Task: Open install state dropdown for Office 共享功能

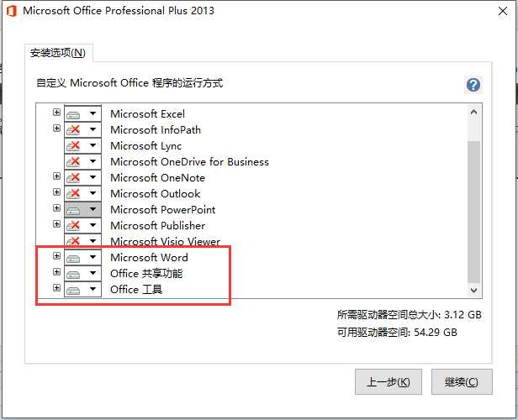Action: pos(82,273)
